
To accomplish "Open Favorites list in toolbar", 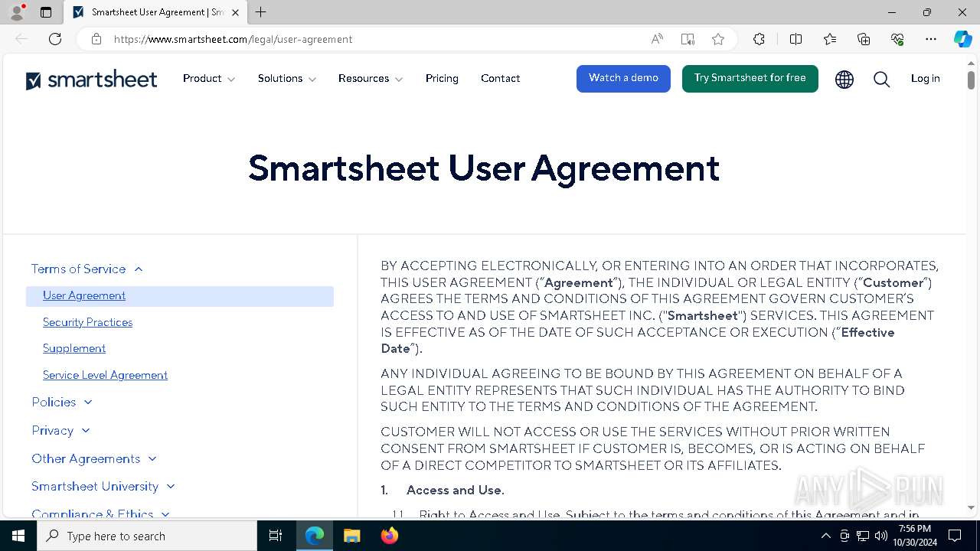I will [x=830, y=39].
